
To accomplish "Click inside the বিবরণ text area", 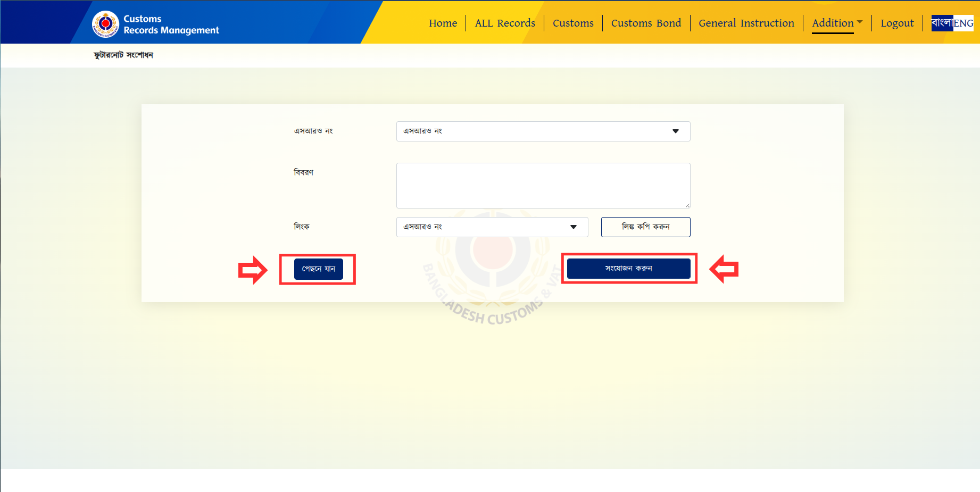I will (x=543, y=185).
